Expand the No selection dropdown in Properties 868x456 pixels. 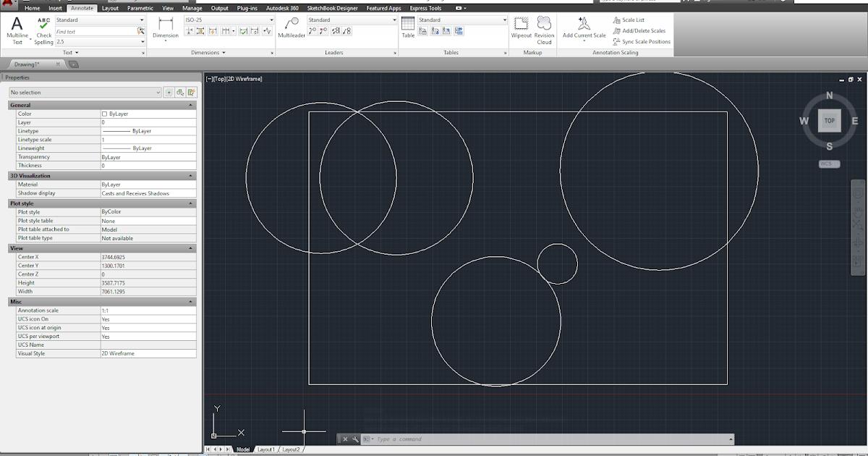[x=157, y=92]
